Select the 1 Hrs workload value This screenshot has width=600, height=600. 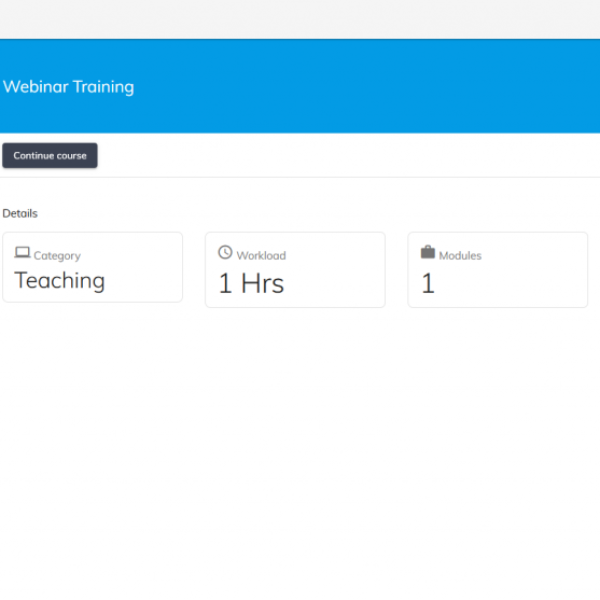click(x=251, y=284)
